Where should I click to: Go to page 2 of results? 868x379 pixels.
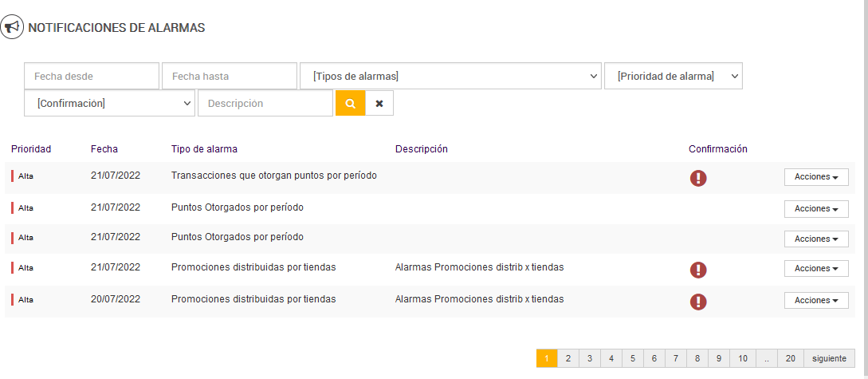[568, 358]
